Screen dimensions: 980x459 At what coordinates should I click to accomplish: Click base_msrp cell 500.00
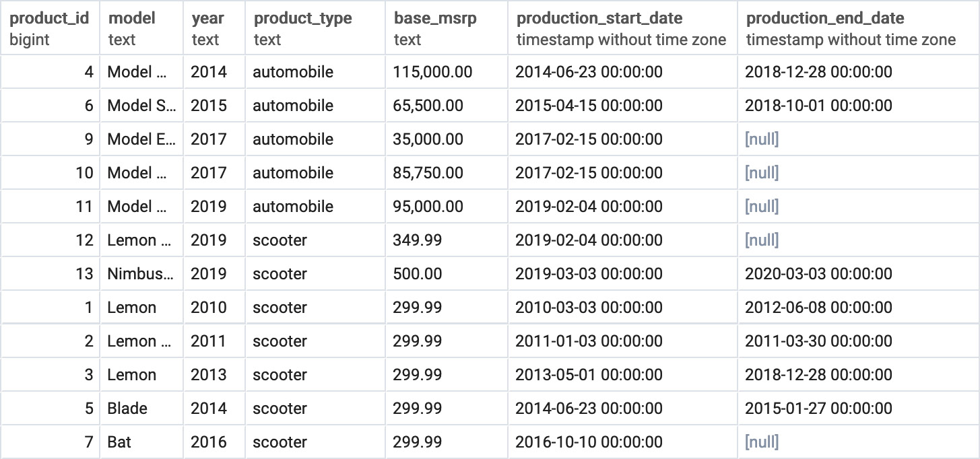coord(447,273)
